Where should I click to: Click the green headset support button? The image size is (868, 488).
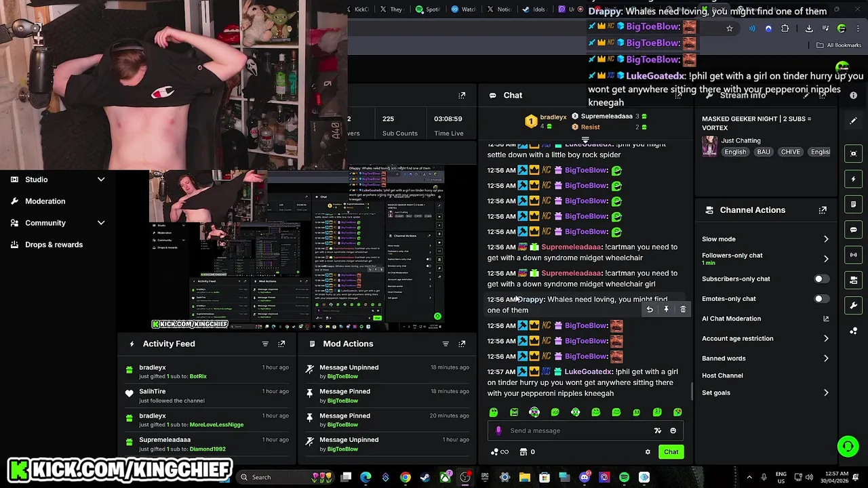(x=848, y=446)
